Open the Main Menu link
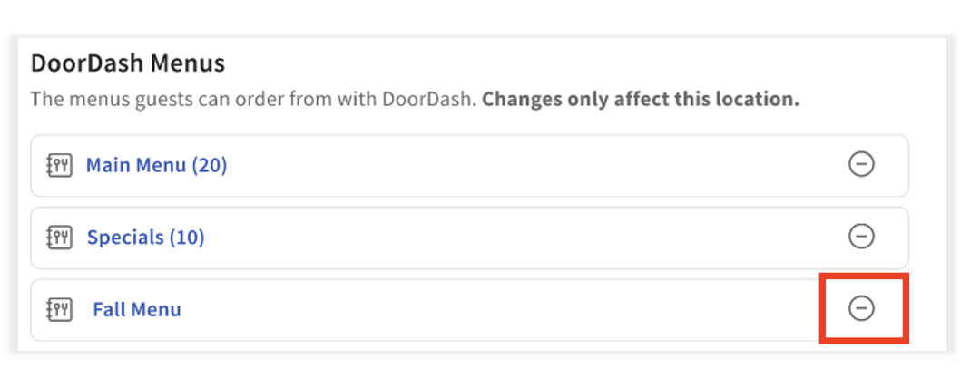This screenshot has height=388, width=980. 156,166
